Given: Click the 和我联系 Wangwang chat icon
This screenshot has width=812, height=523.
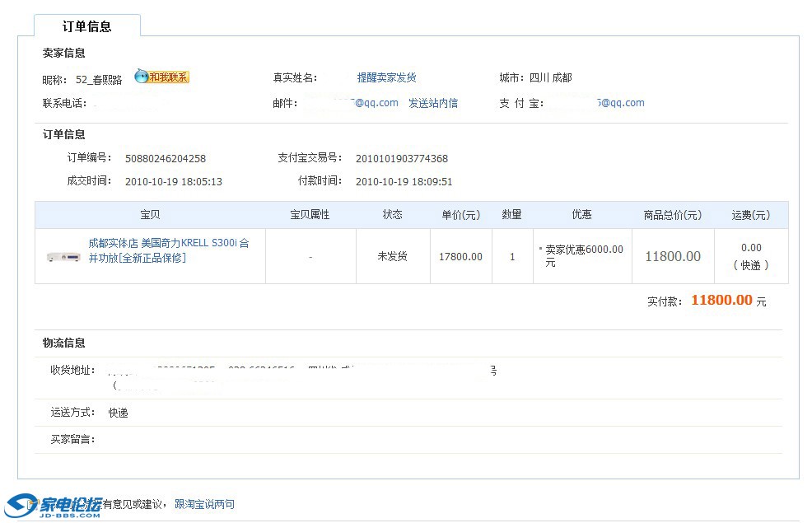Looking at the screenshot, I should (x=161, y=77).
